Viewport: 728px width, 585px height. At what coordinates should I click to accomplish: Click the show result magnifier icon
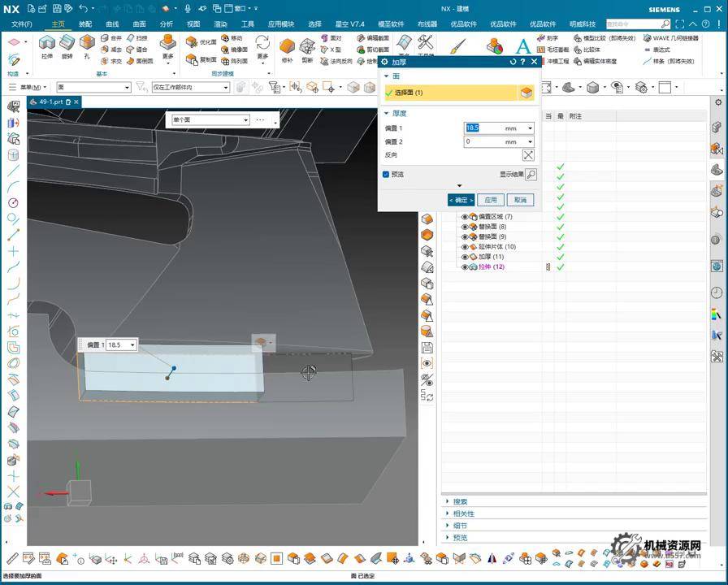[530, 174]
